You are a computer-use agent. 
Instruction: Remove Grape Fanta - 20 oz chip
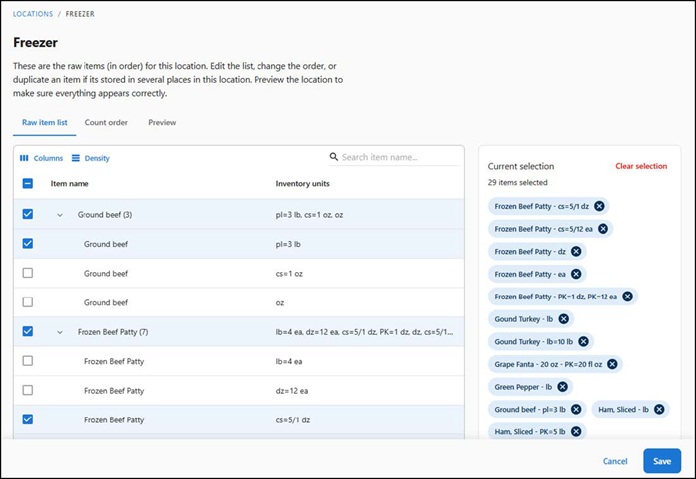click(x=610, y=364)
